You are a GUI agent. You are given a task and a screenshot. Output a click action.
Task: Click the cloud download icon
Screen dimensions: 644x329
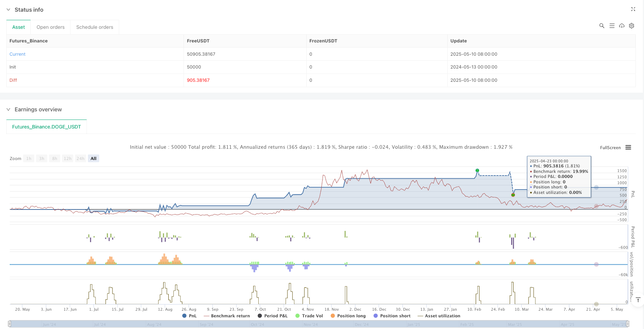coord(622,26)
